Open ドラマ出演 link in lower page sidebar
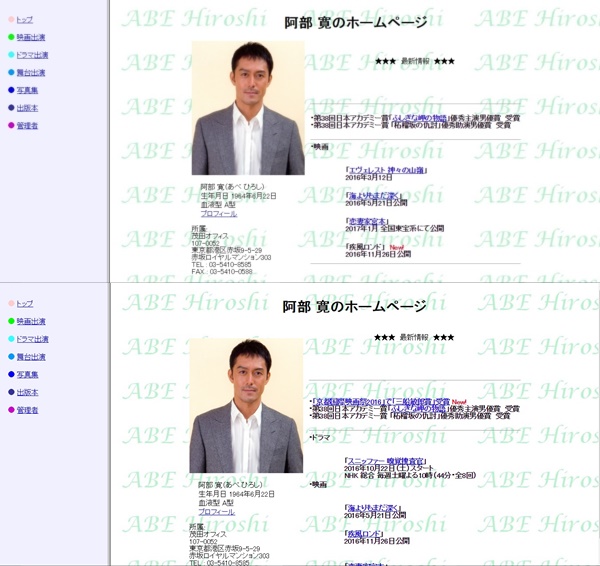Image resolution: width=600 pixels, height=566 pixels. pyautogui.click(x=32, y=339)
